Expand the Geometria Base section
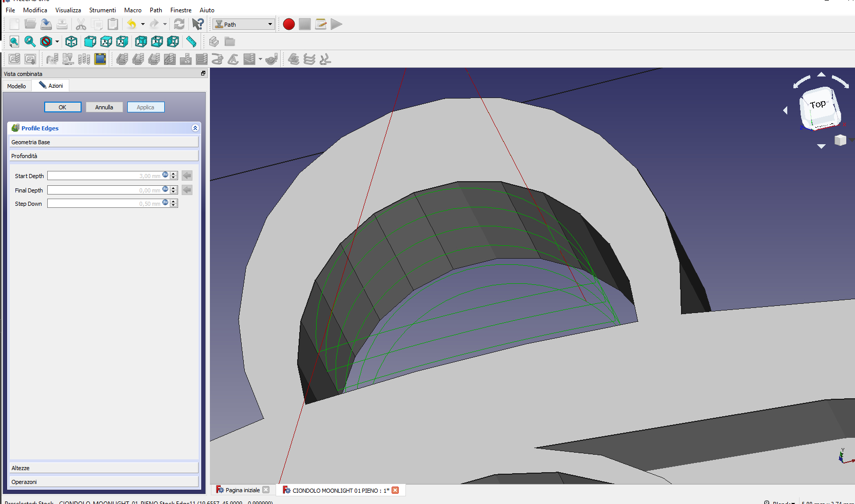Image resolution: width=855 pixels, height=504 pixels. point(104,142)
